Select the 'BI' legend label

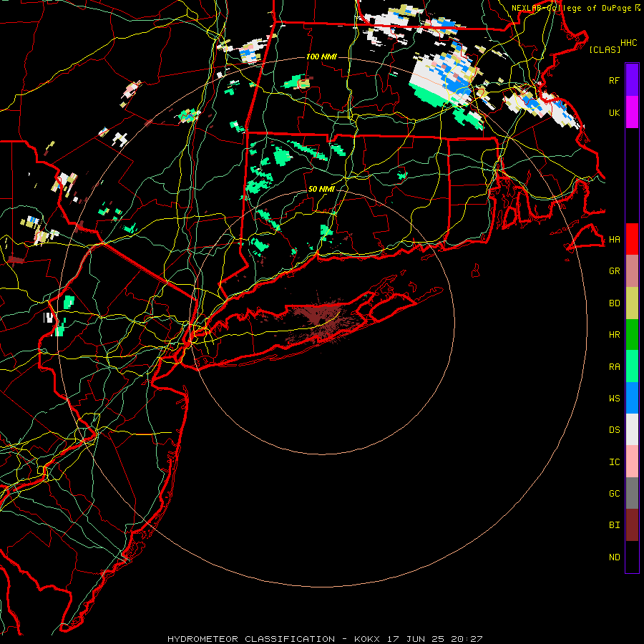point(614,525)
